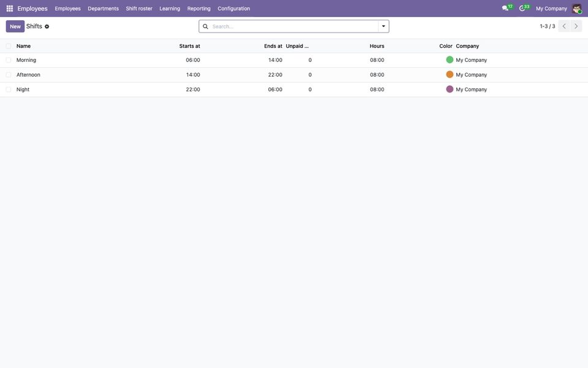Click the Employees app title

[32, 8]
